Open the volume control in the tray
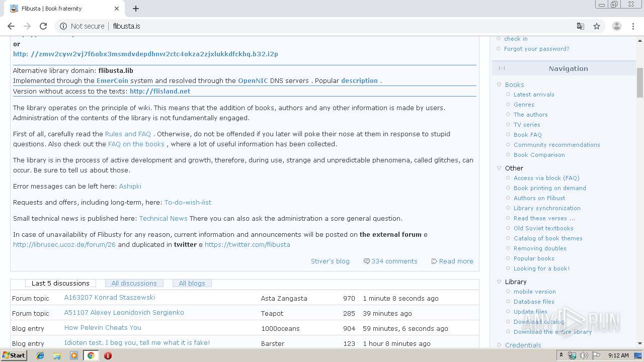Screen dimensions: 644x362 (x=584, y=355)
